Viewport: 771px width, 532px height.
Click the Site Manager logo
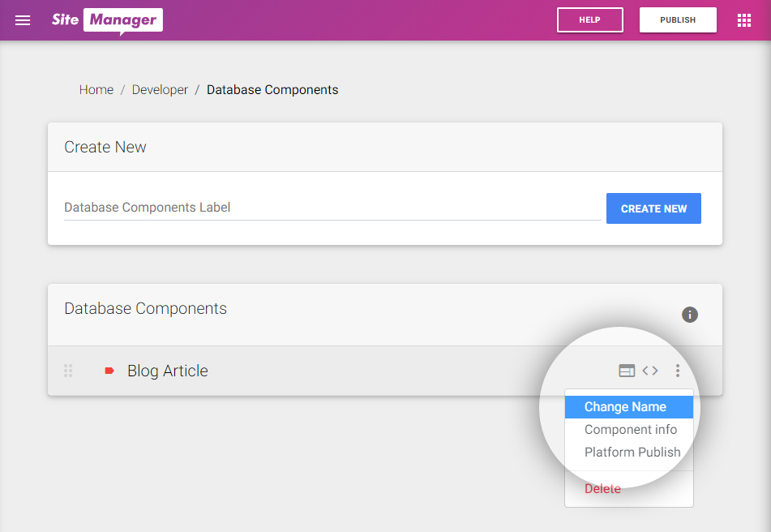[x=107, y=20]
